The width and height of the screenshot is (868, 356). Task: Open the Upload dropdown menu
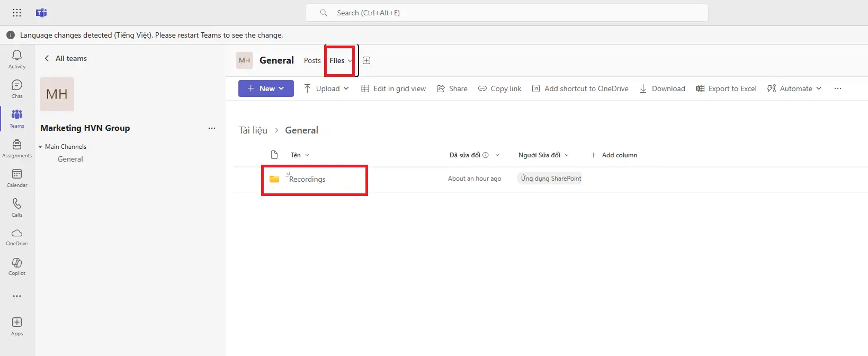(x=326, y=88)
